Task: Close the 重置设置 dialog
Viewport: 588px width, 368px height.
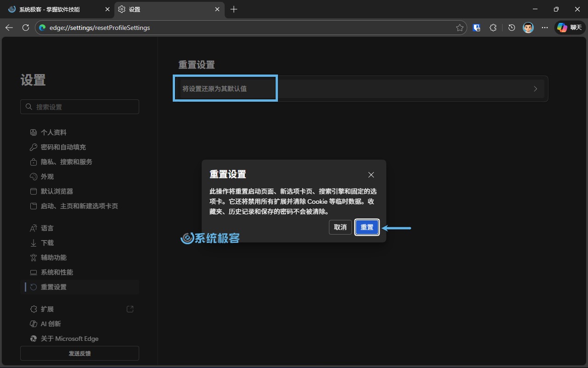Action: [x=371, y=175]
